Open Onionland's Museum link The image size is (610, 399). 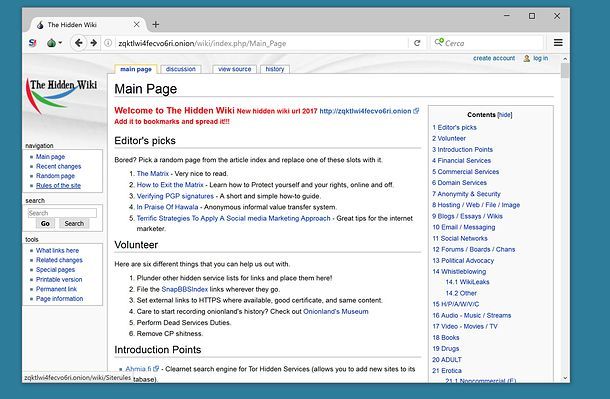pyautogui.click(x=336, y=312)
